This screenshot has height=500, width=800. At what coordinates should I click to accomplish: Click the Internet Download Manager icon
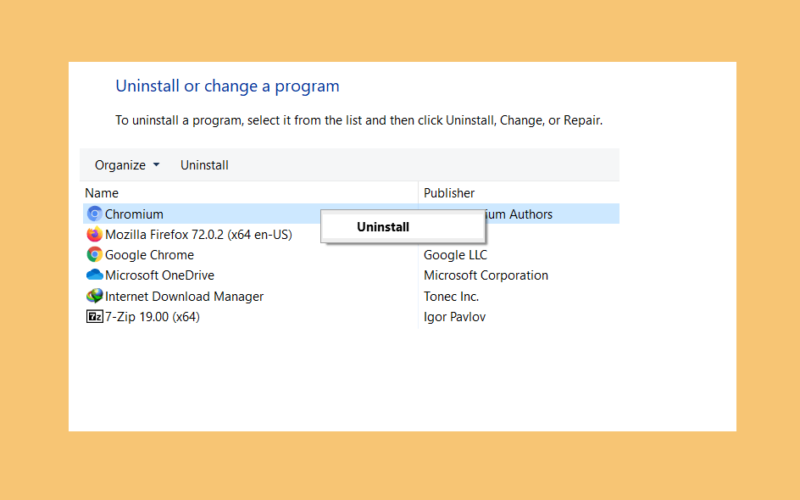click(x=94, y=296)
